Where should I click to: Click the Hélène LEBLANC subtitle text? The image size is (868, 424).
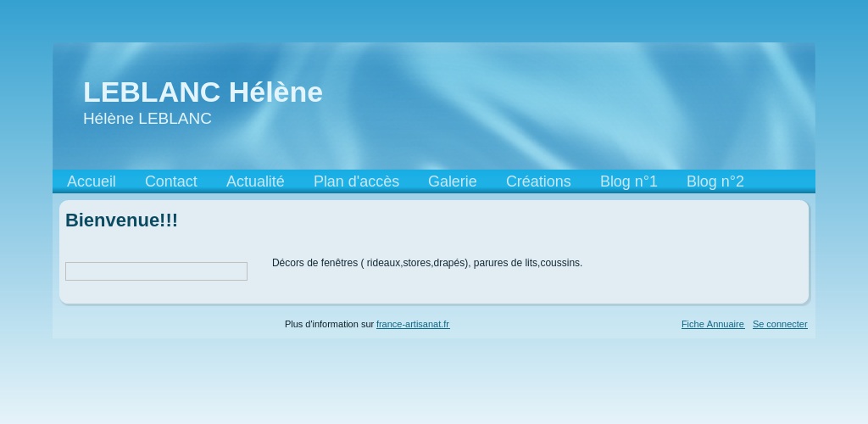tap(147, 119)
